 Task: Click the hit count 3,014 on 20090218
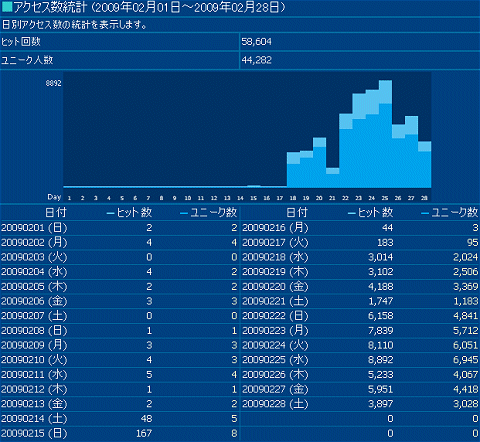coord(381,257)
